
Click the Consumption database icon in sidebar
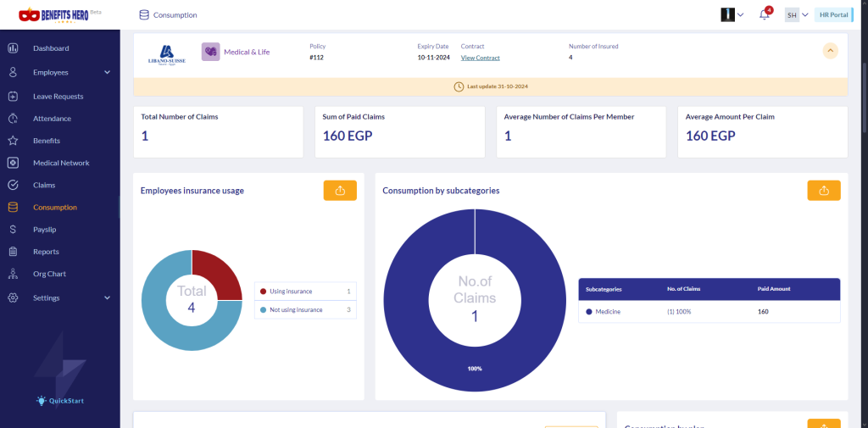tap(14, 207)
